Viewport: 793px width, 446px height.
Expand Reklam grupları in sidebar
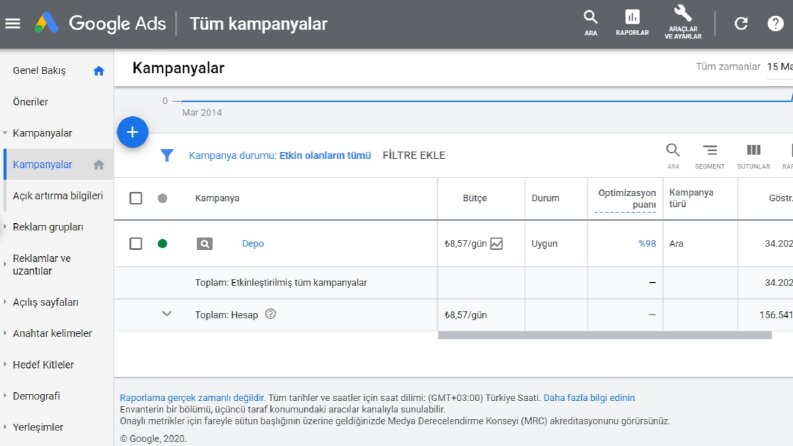pyautogui.click(x=5, y=227)
